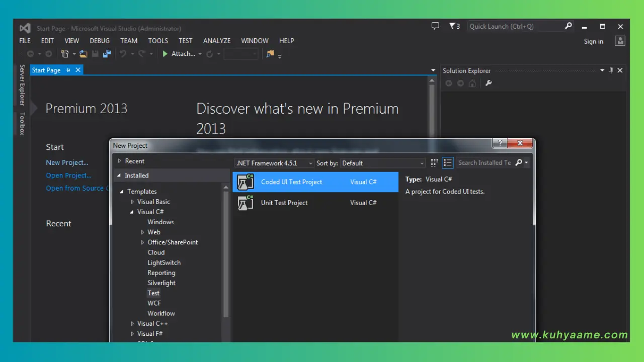This screenshot has height=362, width=644.
Task: Click the Quick Launch magnifier icon
Action: (x=568, y=26)
